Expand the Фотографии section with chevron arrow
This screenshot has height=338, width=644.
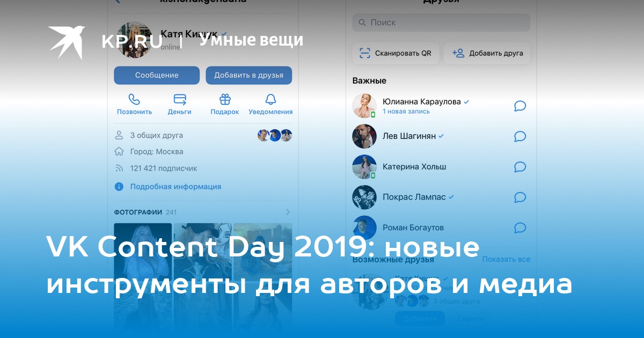point(288,212)
